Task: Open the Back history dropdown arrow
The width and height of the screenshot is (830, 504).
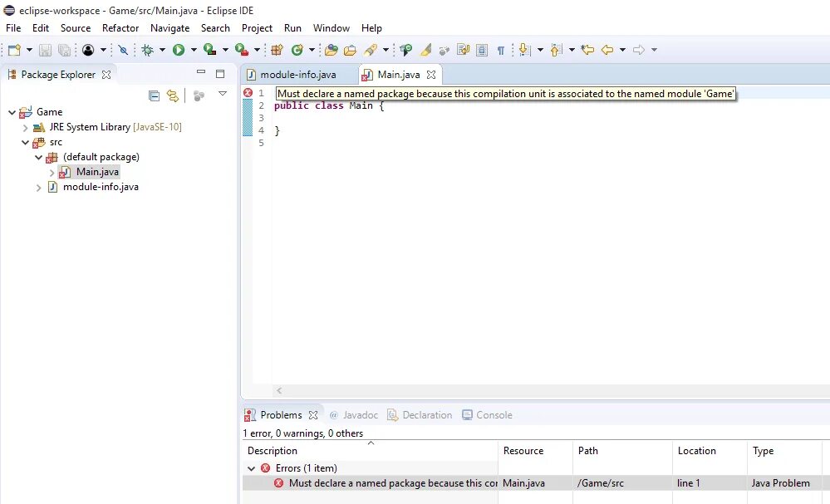Action: (622, 50)
